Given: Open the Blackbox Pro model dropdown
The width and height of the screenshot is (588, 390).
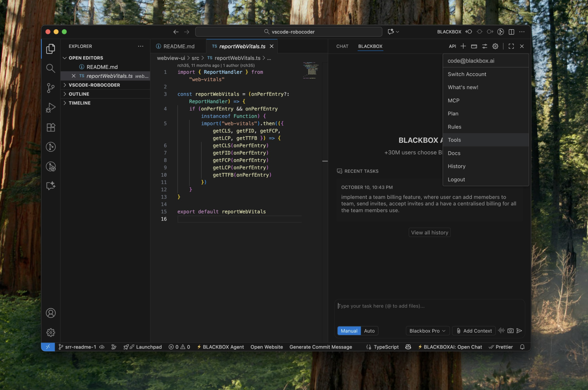Looking at the screenshot, I should point(427,331).
